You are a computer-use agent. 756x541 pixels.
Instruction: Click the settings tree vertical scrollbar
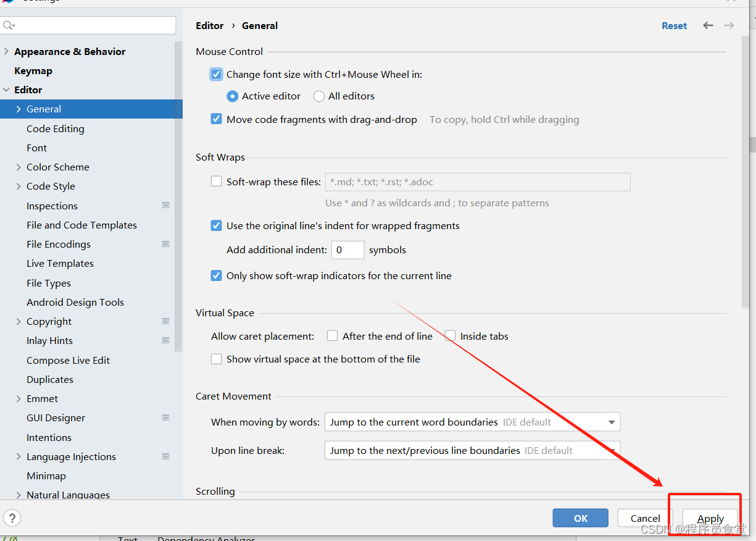(x=178, y=198)
